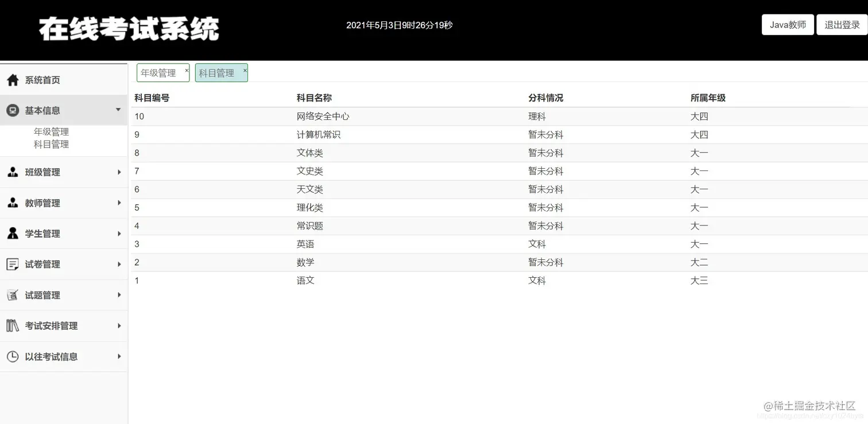Screen dimensions: 868x424
Task: Click the 班级管理 menu label
Action: [42, 172]
